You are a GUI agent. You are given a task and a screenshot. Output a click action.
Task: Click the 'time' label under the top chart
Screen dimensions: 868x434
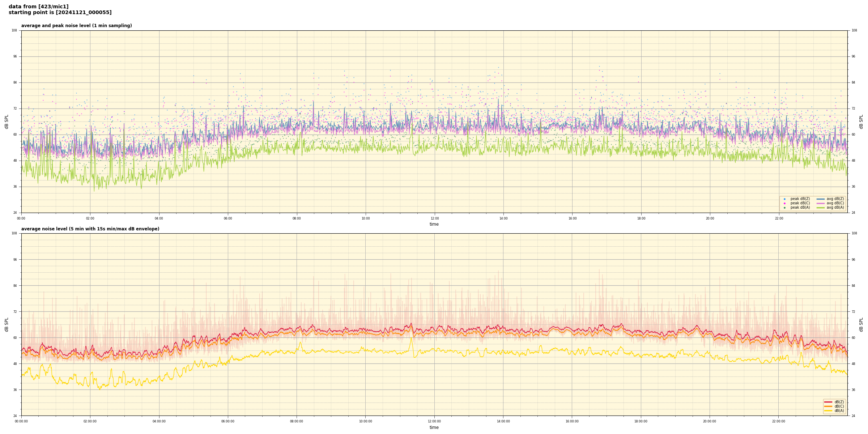(x=434, y=224)
